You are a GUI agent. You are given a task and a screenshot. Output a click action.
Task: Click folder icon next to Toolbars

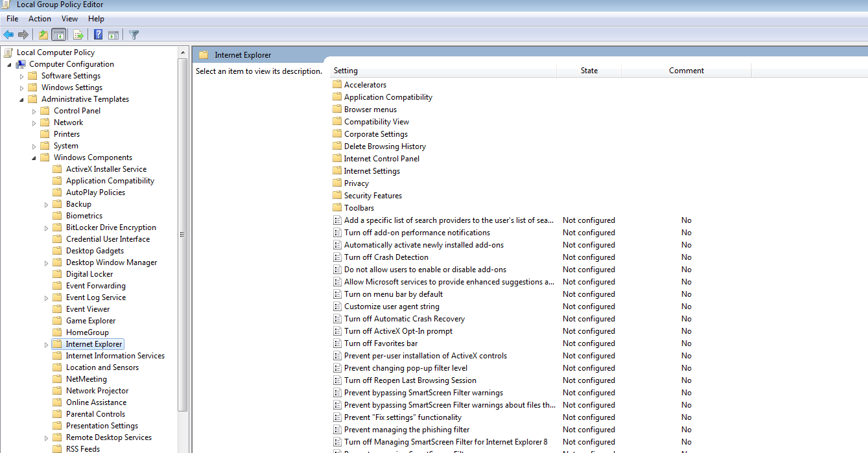[337, 208]
